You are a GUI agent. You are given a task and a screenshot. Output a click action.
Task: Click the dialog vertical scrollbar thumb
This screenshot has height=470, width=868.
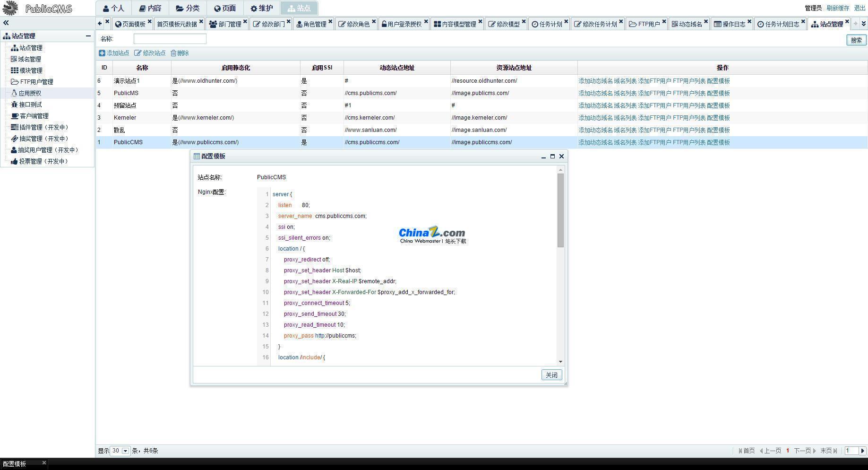(560, 210)
